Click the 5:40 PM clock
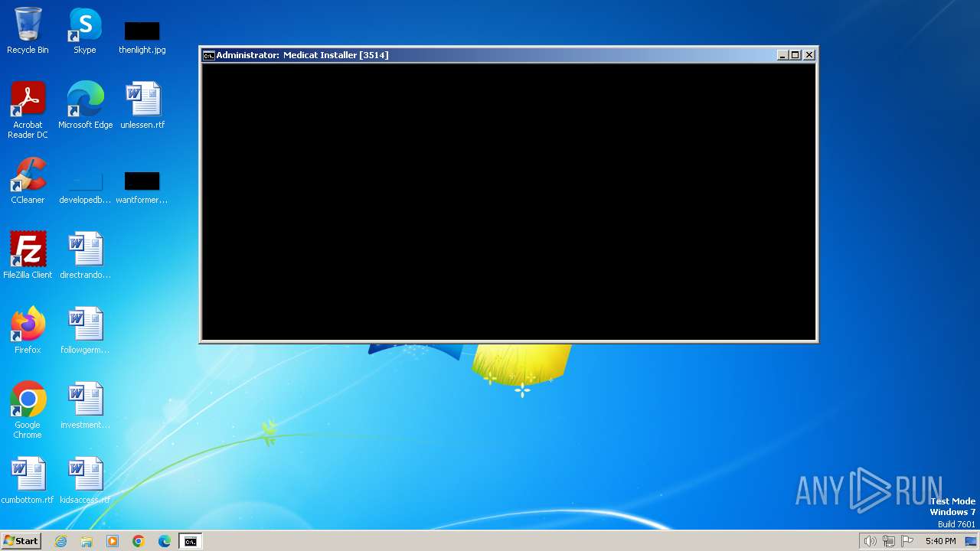 click(940, 541)
